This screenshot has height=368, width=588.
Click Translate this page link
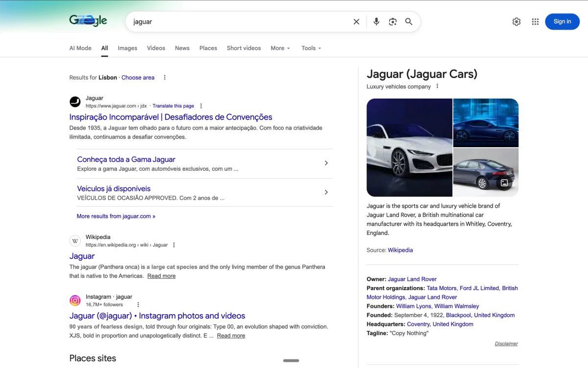173,106
